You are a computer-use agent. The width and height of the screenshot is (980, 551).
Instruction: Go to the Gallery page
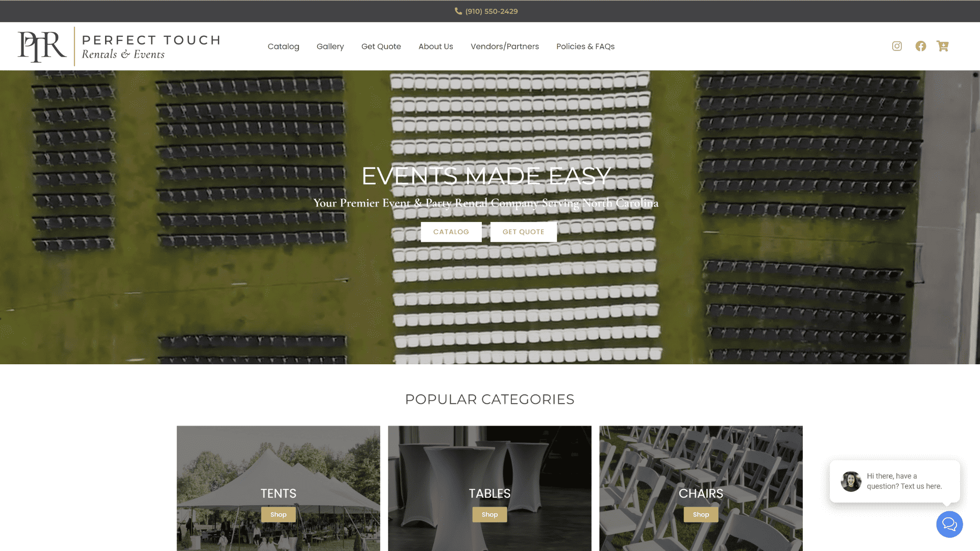(x=330, y=46)
